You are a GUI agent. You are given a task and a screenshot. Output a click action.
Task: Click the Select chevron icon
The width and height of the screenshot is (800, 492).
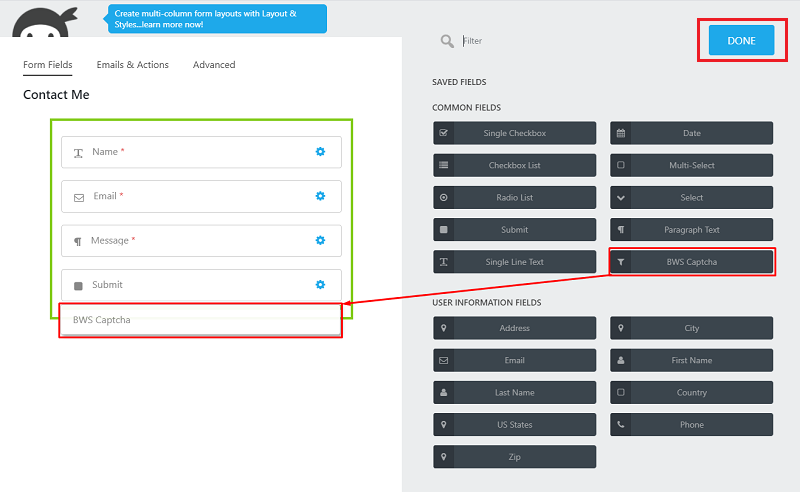(621, 198)
